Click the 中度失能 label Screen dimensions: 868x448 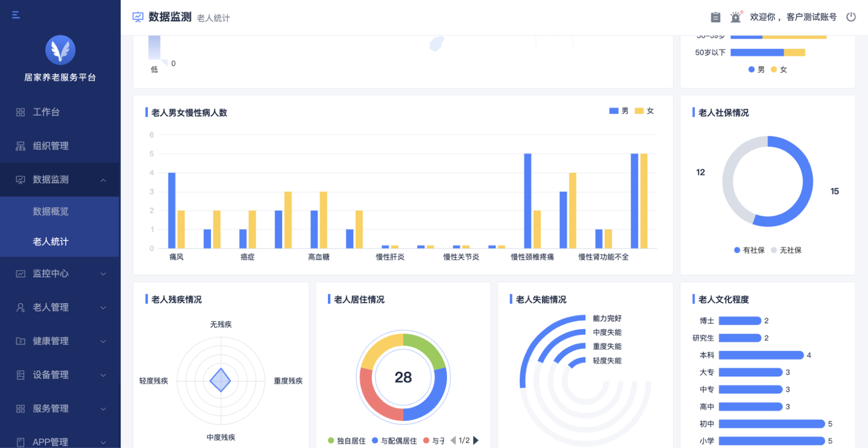(607, 332)
